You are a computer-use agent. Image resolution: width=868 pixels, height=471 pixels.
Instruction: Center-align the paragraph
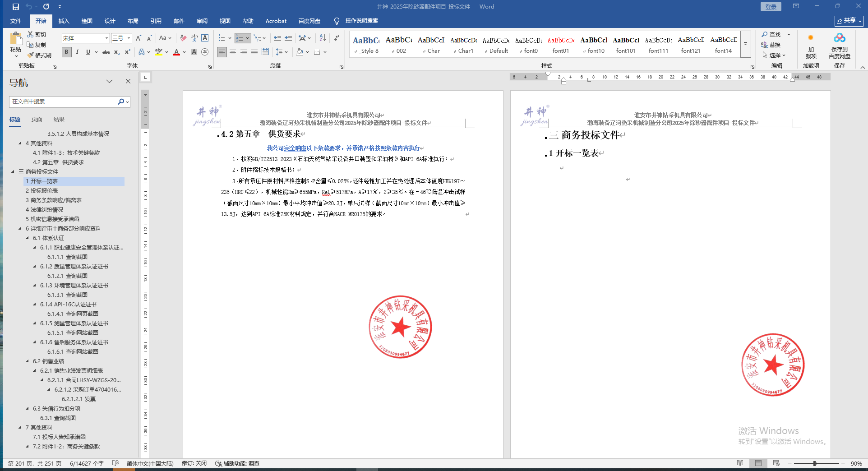tap(233, 52)
